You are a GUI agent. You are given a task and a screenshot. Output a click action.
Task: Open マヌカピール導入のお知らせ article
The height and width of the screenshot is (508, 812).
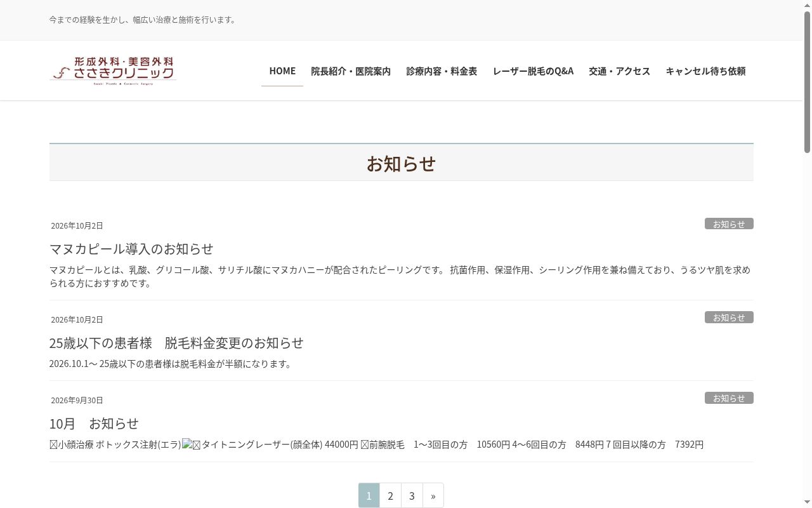pos(131,248)
